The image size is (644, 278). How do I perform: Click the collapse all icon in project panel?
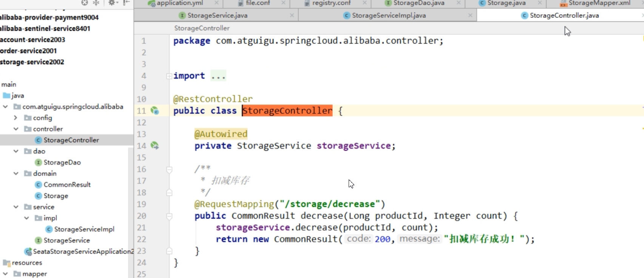click(96, 3)
